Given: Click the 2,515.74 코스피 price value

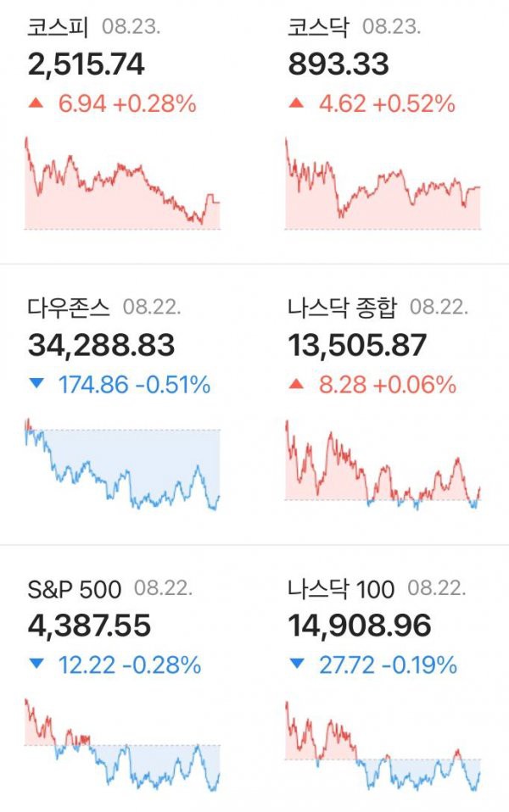Looking at the screenshot, I should click(x=86, y=64).
